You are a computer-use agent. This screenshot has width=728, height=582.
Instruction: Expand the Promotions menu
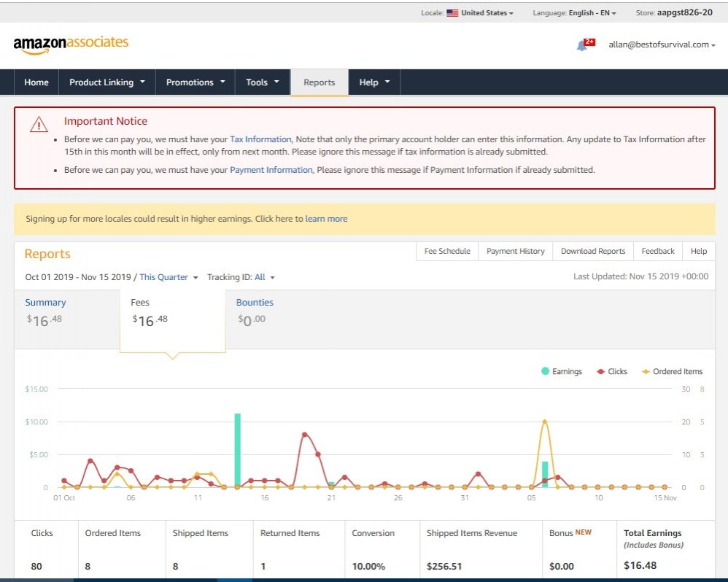coord(195,82)
